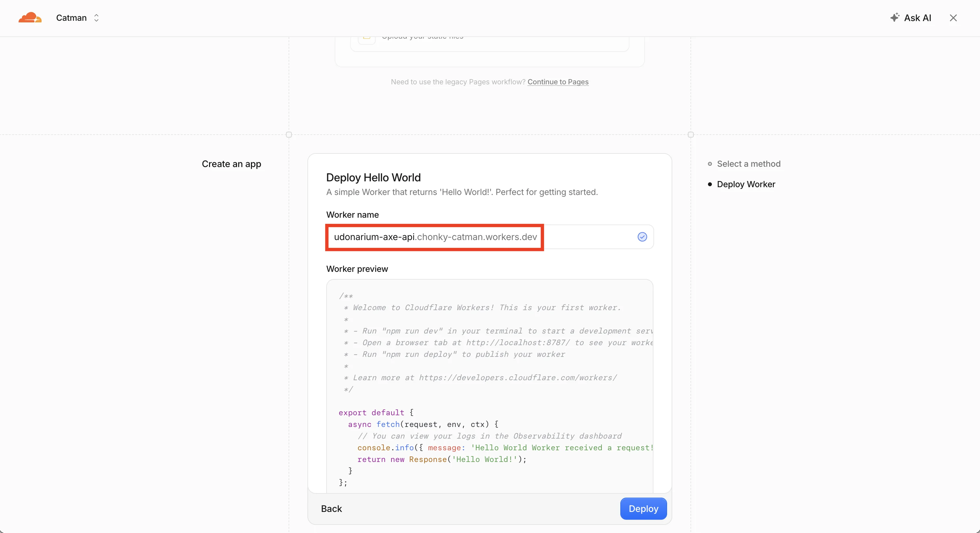
Task: Click the 'Worker preview' label
Action: click(357, 269)
